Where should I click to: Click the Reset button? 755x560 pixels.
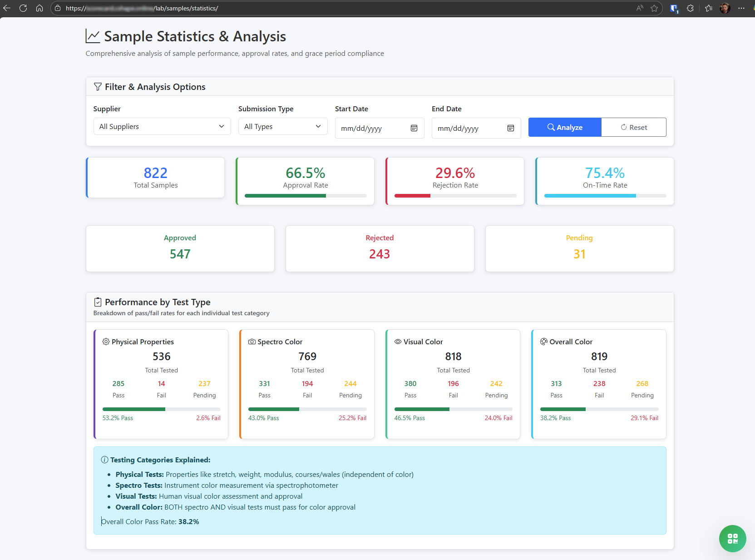click(633, 127)
